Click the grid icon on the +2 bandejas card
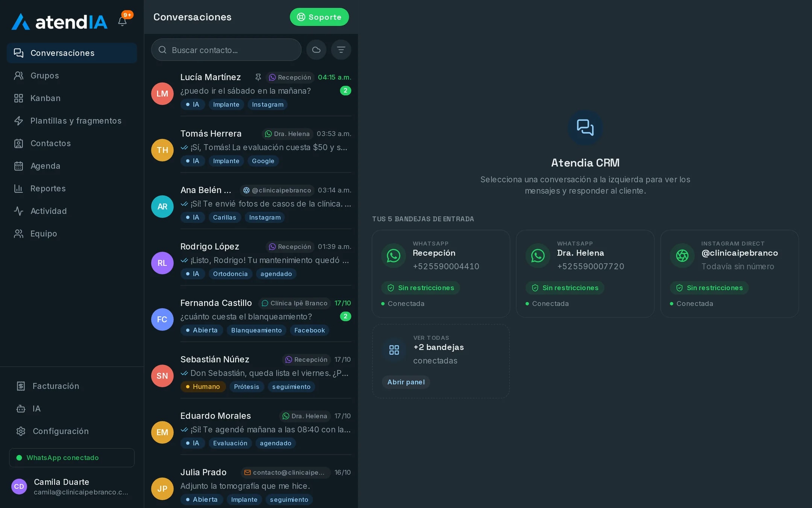Viewport: 812px width, 508px height. click(x=394, y=350)
